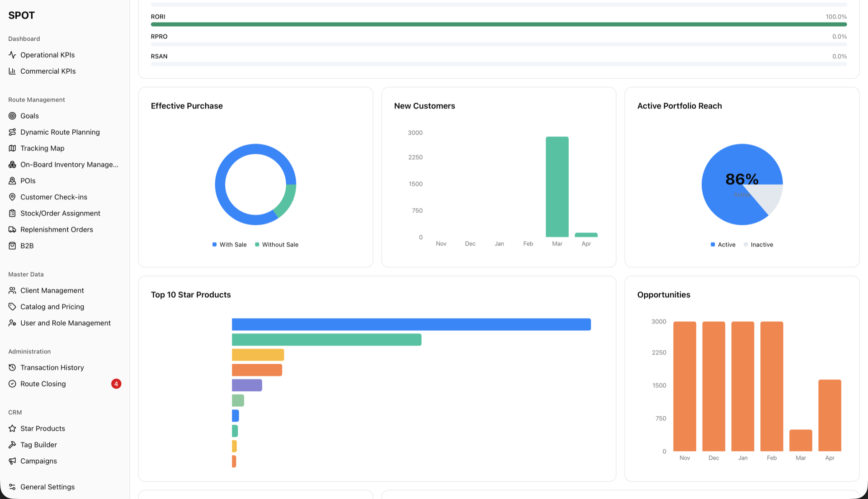The width and height of the screenshot is (868, 499).
Task: Click the On-Board Inventory boxes icon
Action: click(x=12, y=165)
